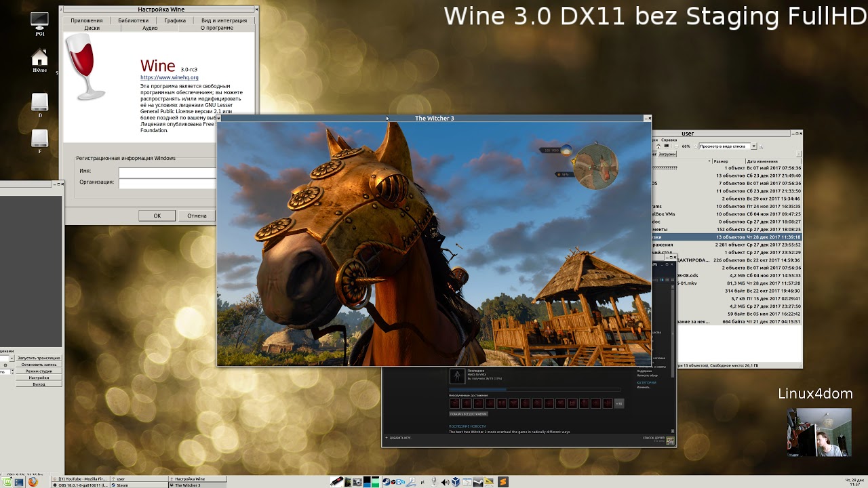868x488 pixels.
Task: Open the Приложения tab in Wine settings
Action: tap(87, 20)
